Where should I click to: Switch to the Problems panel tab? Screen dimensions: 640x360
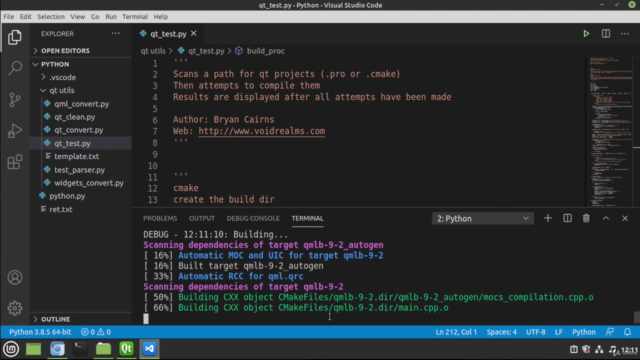160,218
